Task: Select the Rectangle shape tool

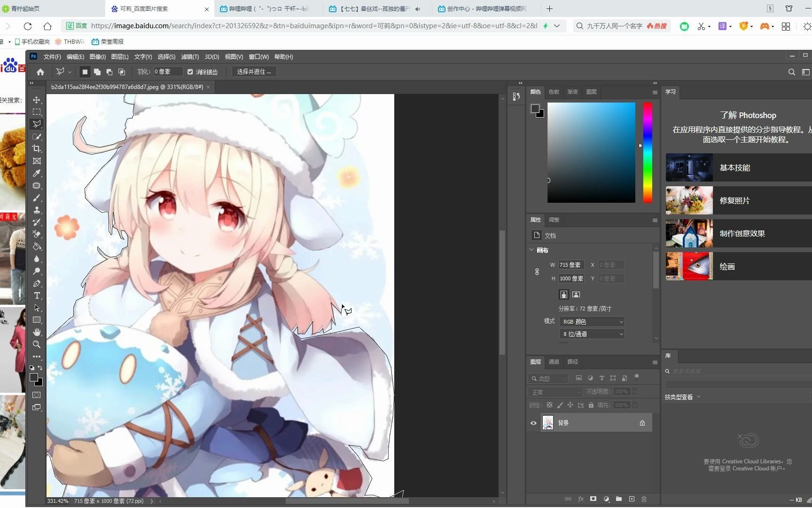Action: 37,320
